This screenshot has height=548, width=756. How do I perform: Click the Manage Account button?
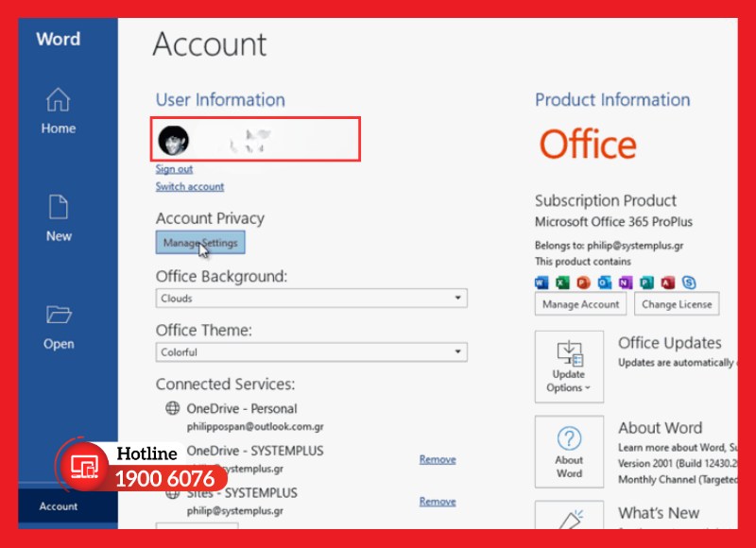(x=580, y=304)
